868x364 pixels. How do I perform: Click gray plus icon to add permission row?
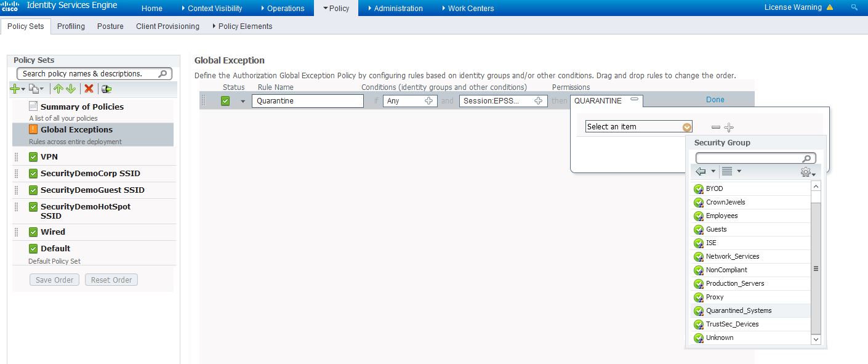[729, 127]
